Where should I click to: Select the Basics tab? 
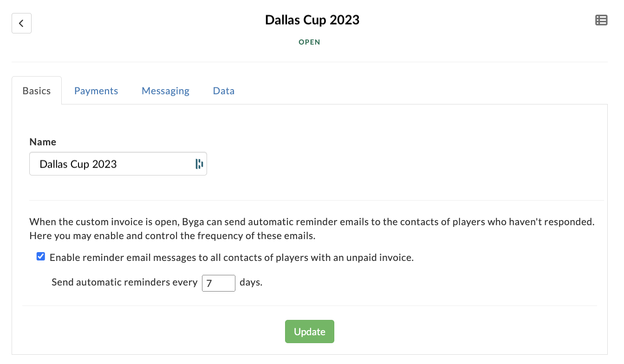coord(37,91)
